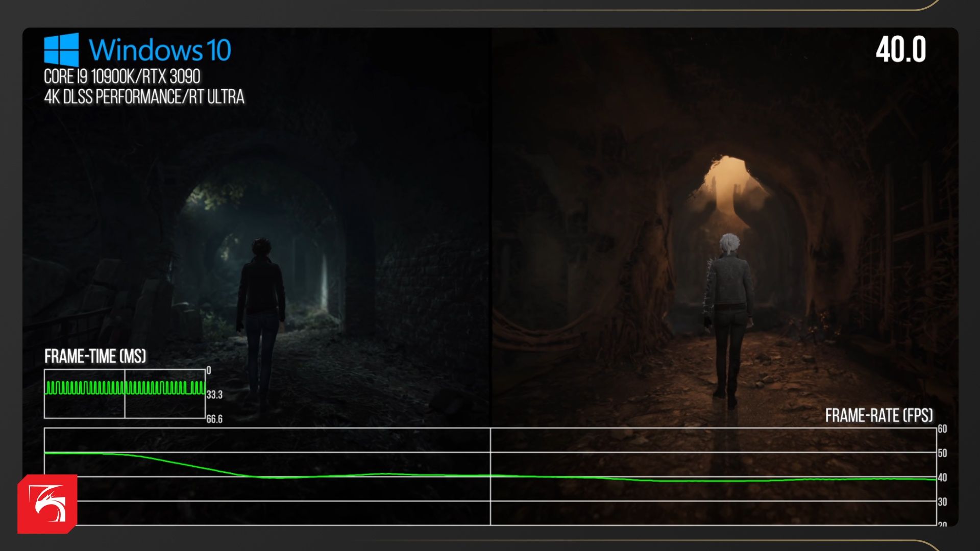Click the FRAME-RATE (FPS) heading
Screen dimensions: 980x551
pyautogui.click(x=878, y=415)
